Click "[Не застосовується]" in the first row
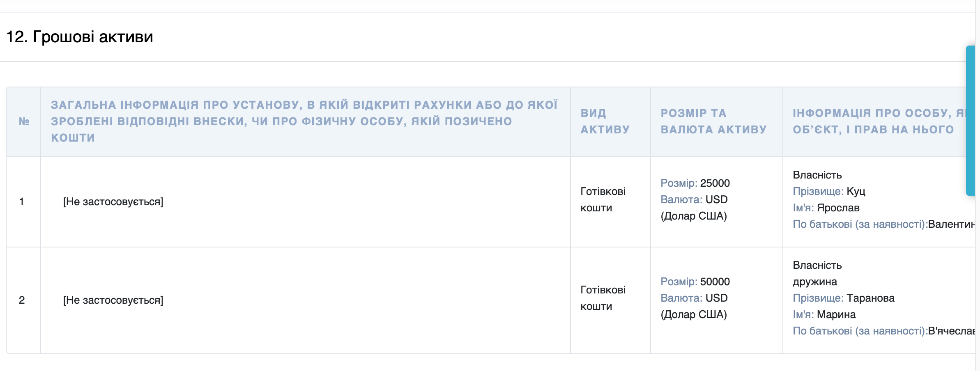Image resolution: width=980 pixels, height=371 pixels. click(113, 202)
